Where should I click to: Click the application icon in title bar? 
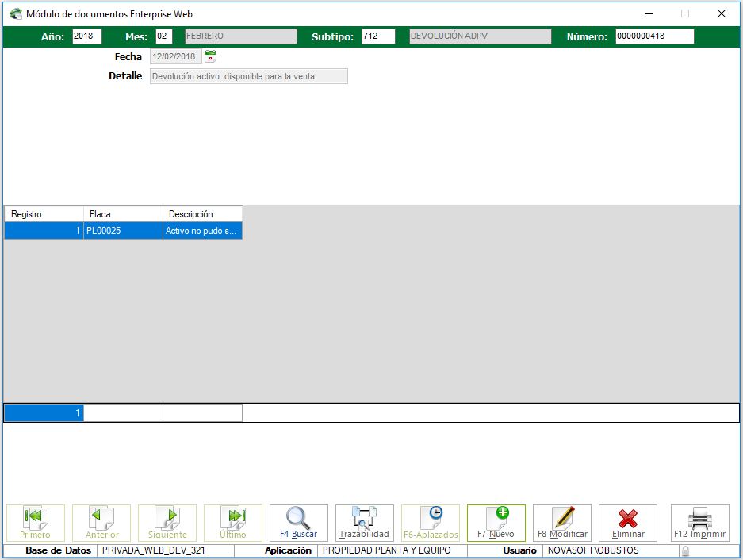tap(16, 13)
